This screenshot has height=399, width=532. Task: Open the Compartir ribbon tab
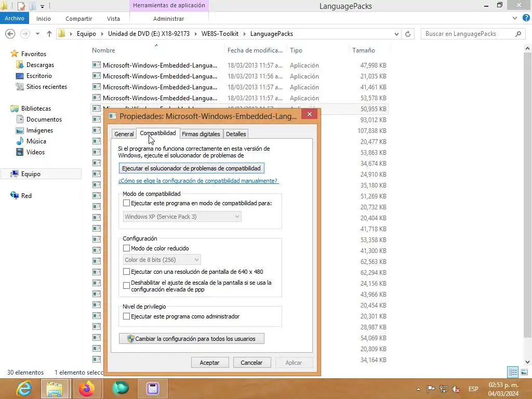(79, 19)
